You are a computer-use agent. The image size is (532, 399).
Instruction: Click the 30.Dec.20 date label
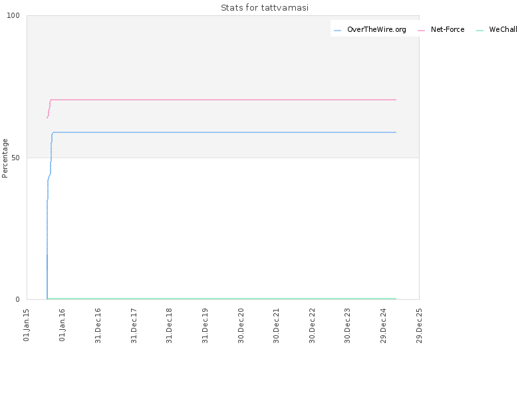click(x=241, y=326)
